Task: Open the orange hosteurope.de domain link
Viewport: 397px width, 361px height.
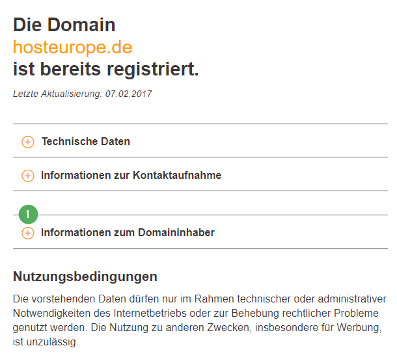Action: click(73, 47)
